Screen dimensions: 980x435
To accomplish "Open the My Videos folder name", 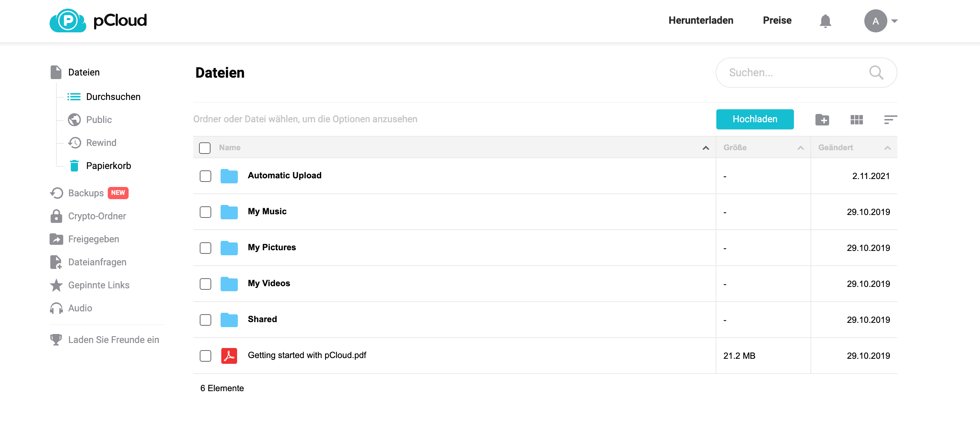I will 269,283.
